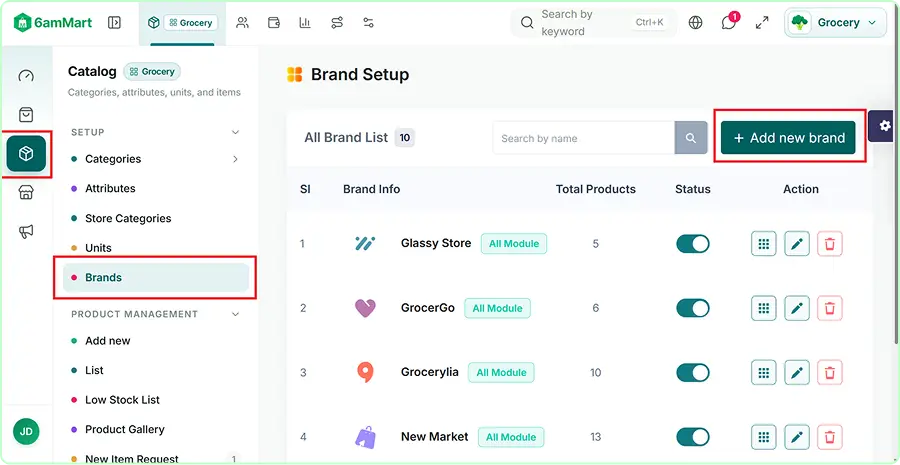Toggle status switch for Glassy Store
900x465 pixels.
pos(693,244)
